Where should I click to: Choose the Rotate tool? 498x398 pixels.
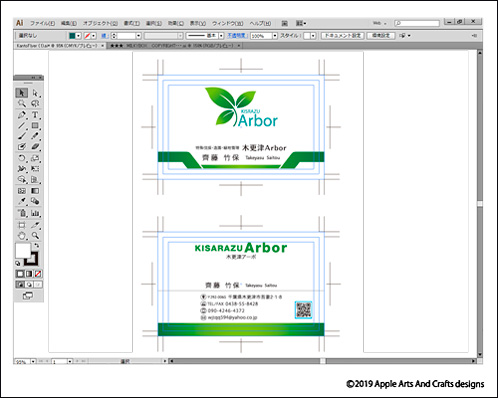click(22, 158)
